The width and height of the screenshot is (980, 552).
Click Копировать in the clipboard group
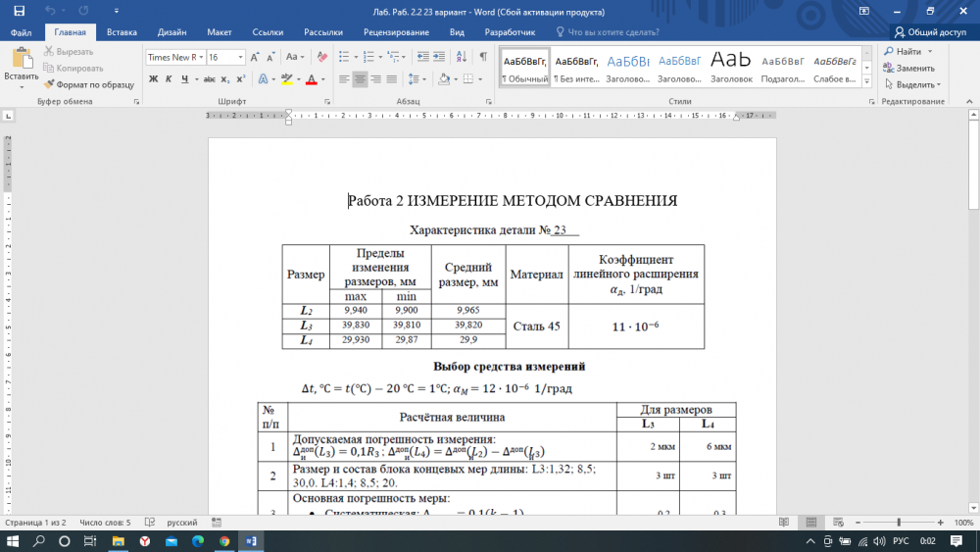point(73,68)
